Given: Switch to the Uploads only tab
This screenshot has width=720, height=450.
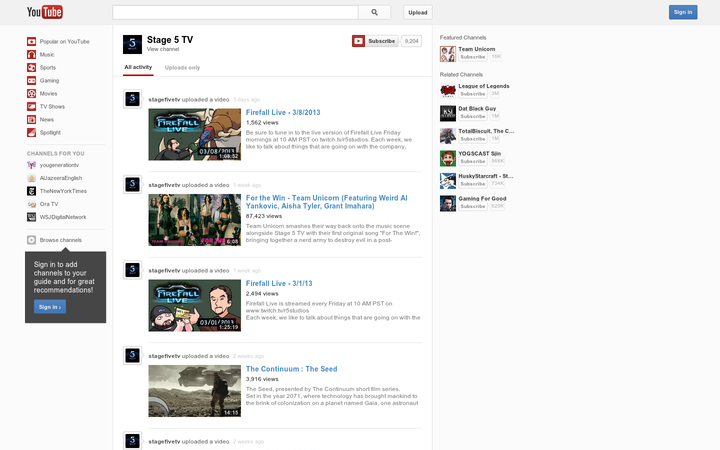Looking at the screenshot, I should pos(182,68).
